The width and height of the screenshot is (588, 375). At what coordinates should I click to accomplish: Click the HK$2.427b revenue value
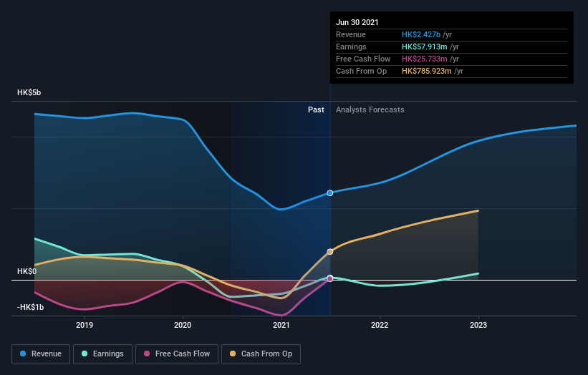420,34
